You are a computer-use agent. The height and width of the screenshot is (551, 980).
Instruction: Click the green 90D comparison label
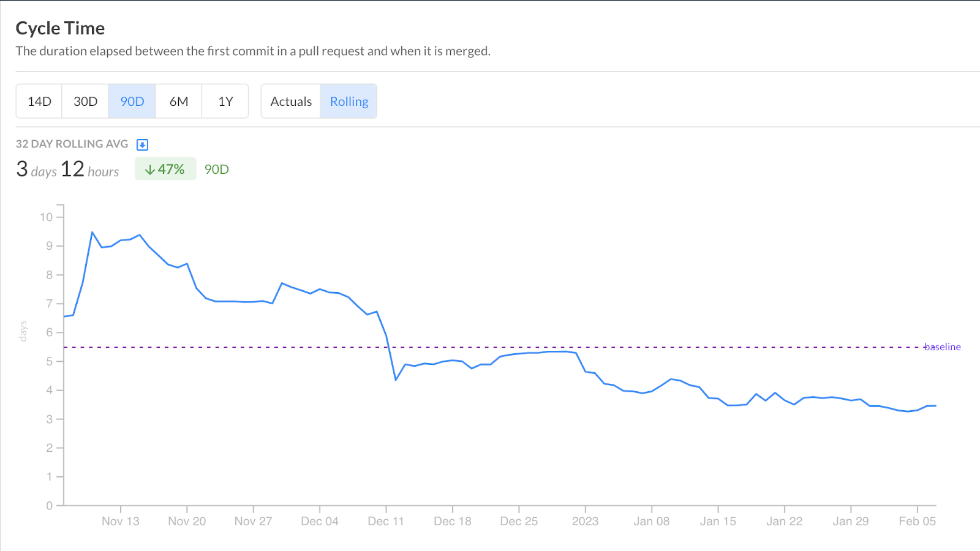coord(217,170)
